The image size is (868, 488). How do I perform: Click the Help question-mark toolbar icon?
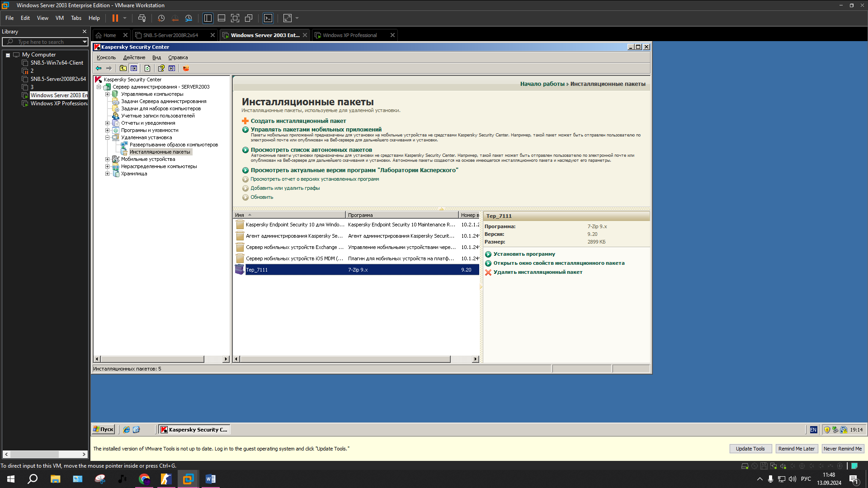tap(161, 68)
